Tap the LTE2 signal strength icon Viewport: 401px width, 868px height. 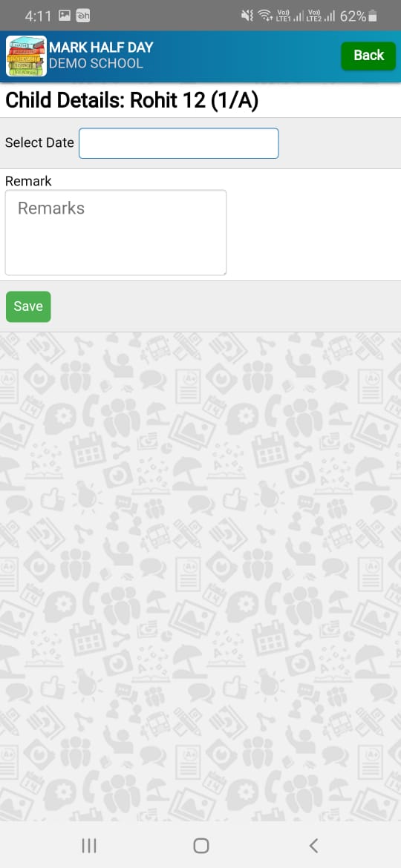click(322, 16)
